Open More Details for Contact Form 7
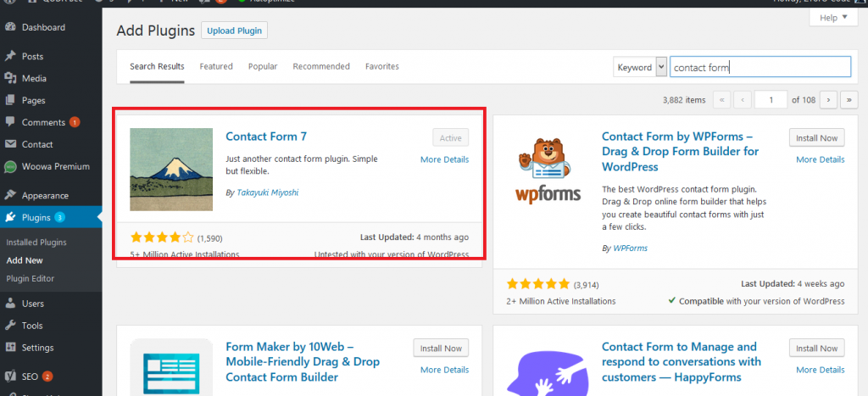This screenshot has width=868, height=396. point(444,159)
